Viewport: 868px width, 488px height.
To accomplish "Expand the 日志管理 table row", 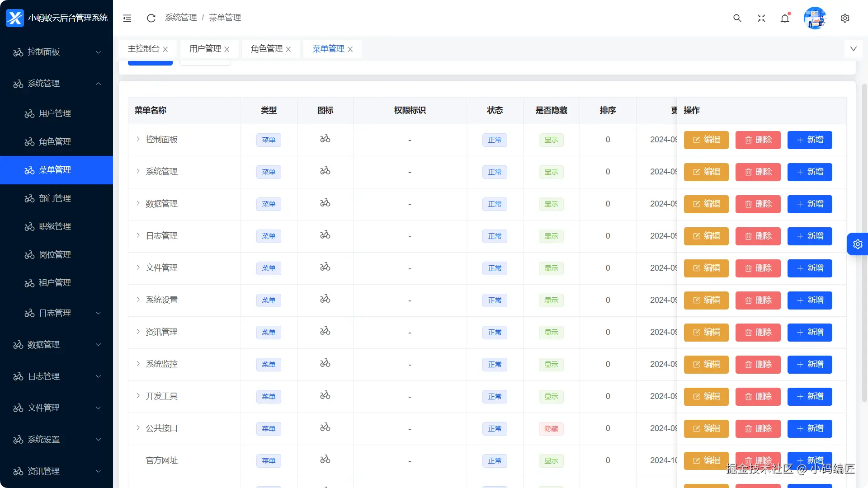I will coord(138,235).
